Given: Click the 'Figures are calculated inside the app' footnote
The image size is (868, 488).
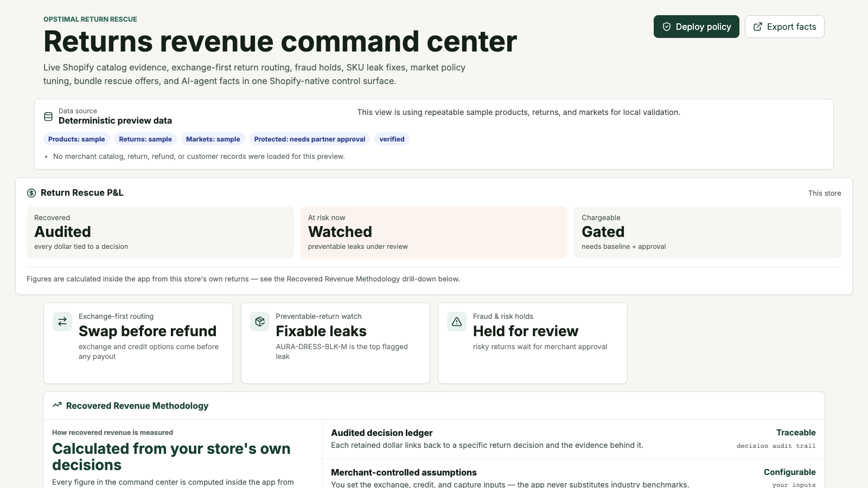Looking at the screenshot, I should click(243, 279).
